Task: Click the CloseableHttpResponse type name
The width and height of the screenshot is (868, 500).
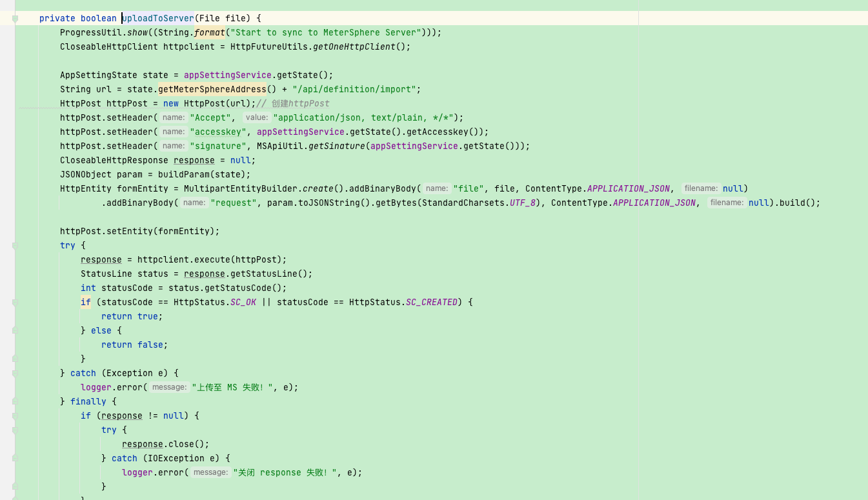Action: coord(114,160)
